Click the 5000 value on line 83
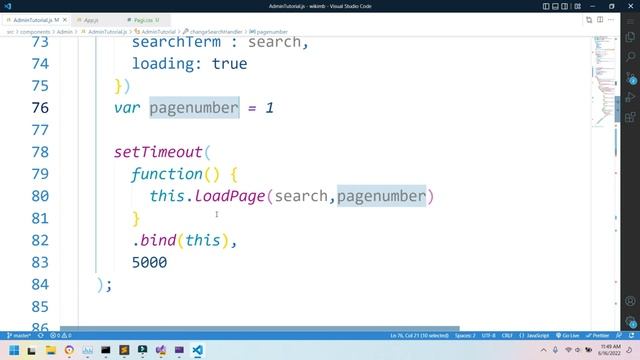The image size is (640, 360). (149, 262)
